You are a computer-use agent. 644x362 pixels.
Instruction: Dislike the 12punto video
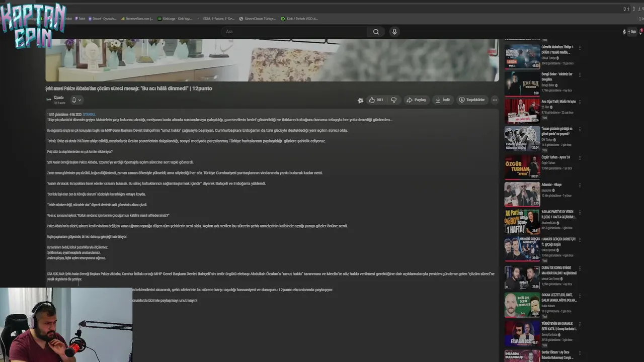click(394, 100)
